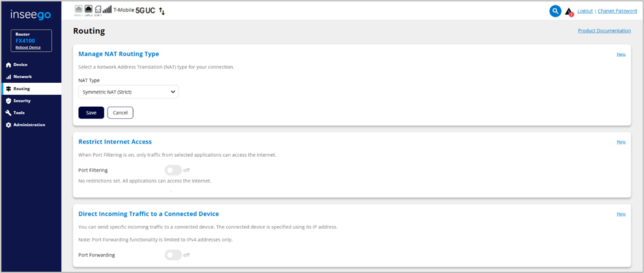
Task: Cancel NAT type changes
Action: (x=120, y=112)
